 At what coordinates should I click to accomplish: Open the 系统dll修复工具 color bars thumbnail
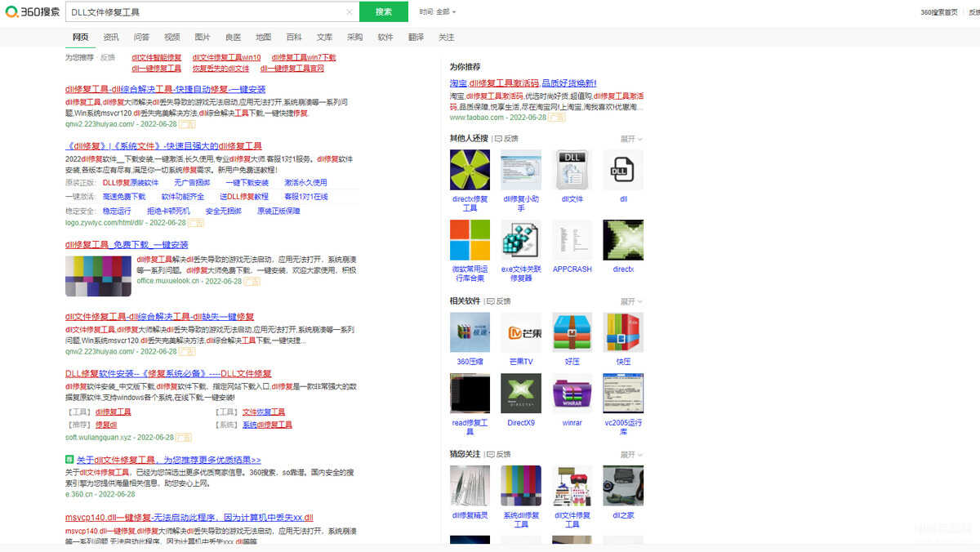pyautogui.click(x=520, y=486)
